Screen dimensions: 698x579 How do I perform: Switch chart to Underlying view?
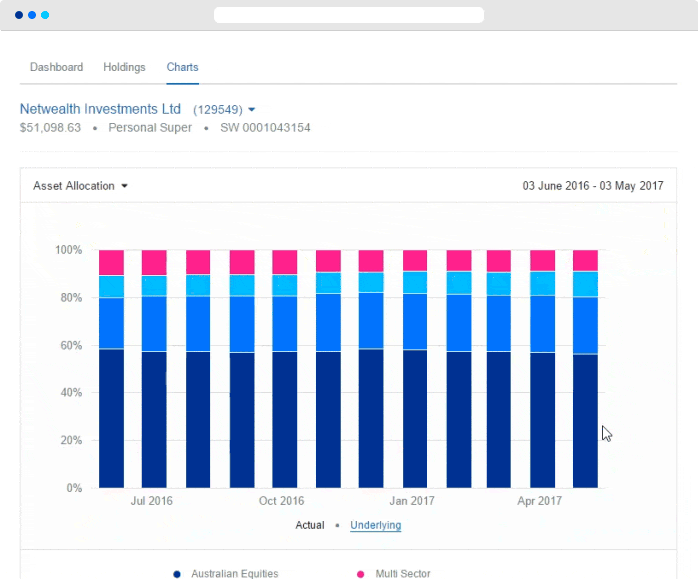[375, 525]
